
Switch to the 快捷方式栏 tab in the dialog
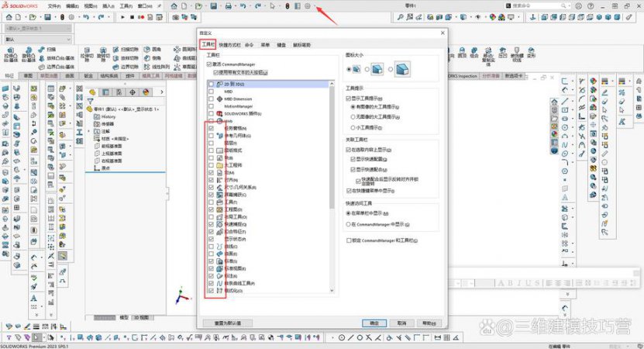[x=229, y=45]
